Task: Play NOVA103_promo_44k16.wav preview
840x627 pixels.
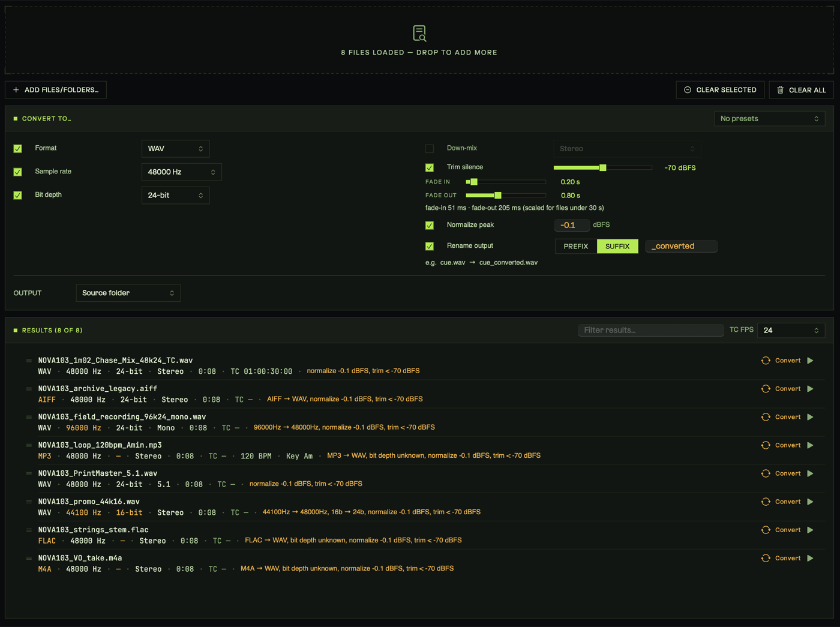Action: pos(810,502)
